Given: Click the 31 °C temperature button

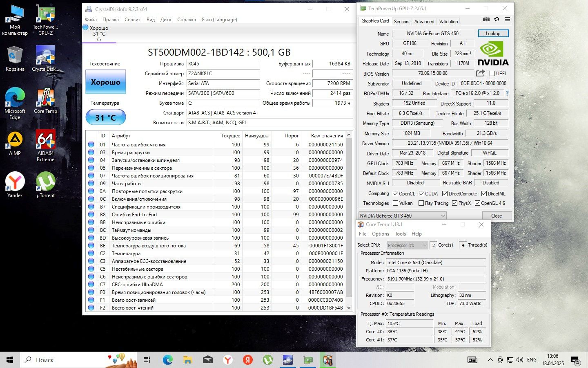Looking at the screenshot, I should tap(106, 118).
